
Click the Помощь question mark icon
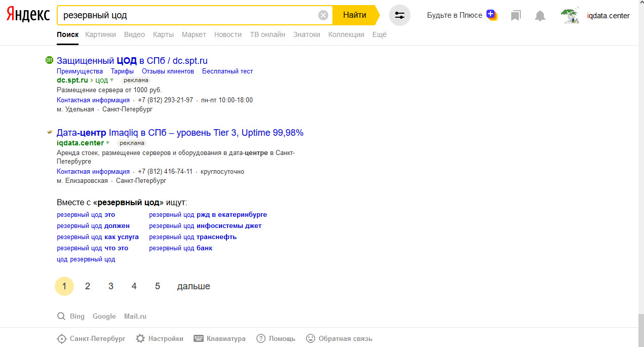point(261,338)
